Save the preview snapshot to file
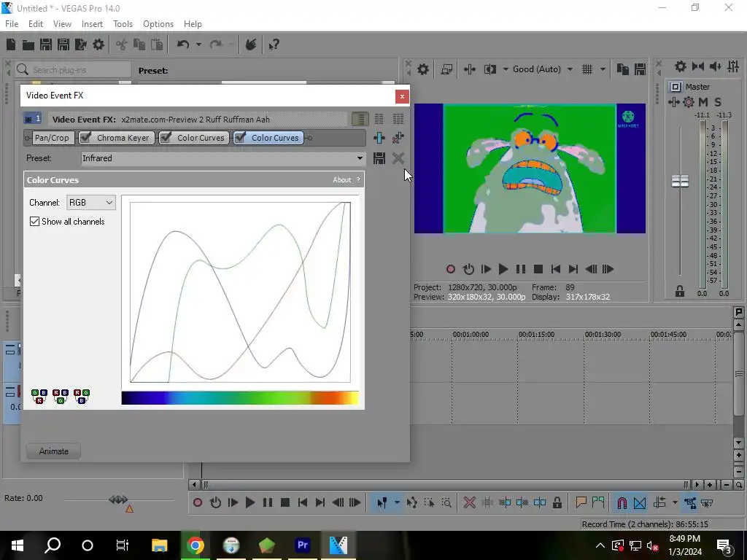 pos(640,69)
